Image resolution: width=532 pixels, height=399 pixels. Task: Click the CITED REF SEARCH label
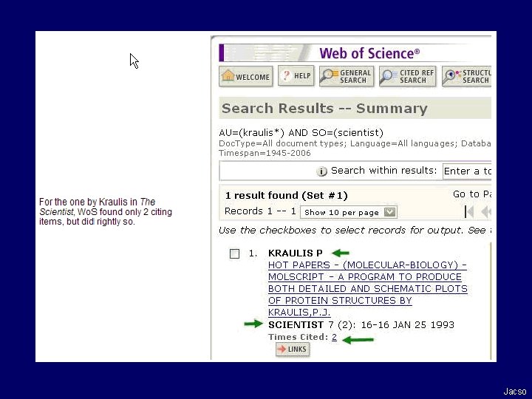tap(417, 76)
